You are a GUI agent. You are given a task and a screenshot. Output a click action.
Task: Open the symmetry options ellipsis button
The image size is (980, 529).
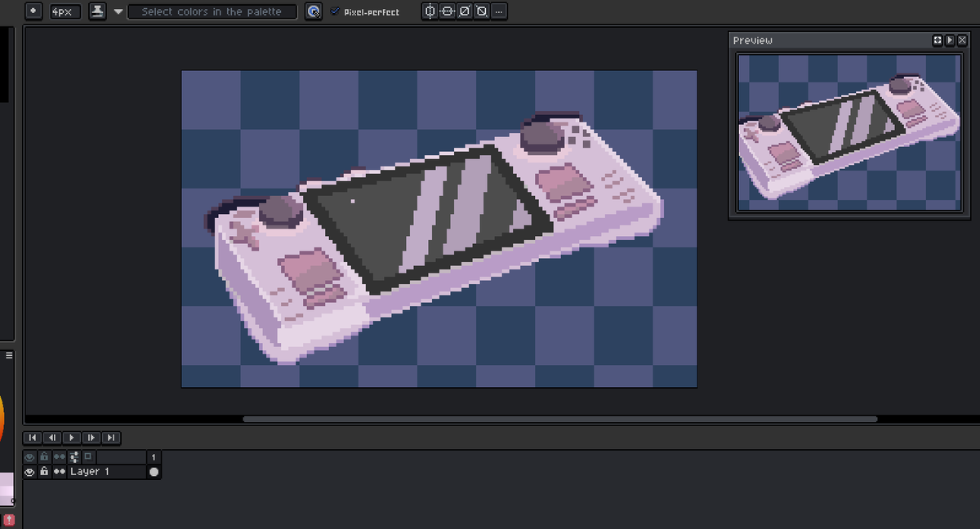coord(499,11)
